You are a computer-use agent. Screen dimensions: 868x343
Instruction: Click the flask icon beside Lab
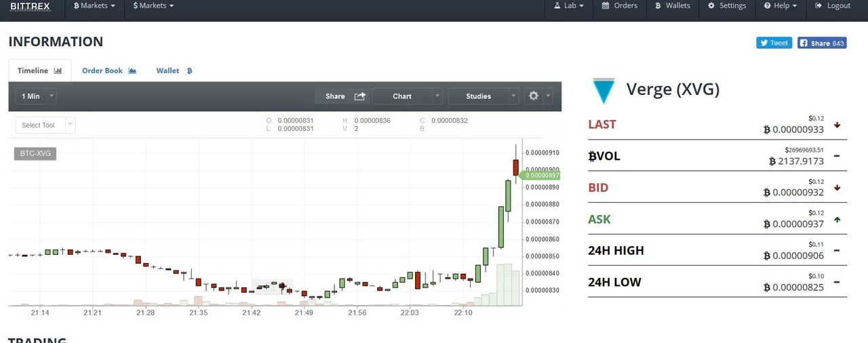click(557, 6)
